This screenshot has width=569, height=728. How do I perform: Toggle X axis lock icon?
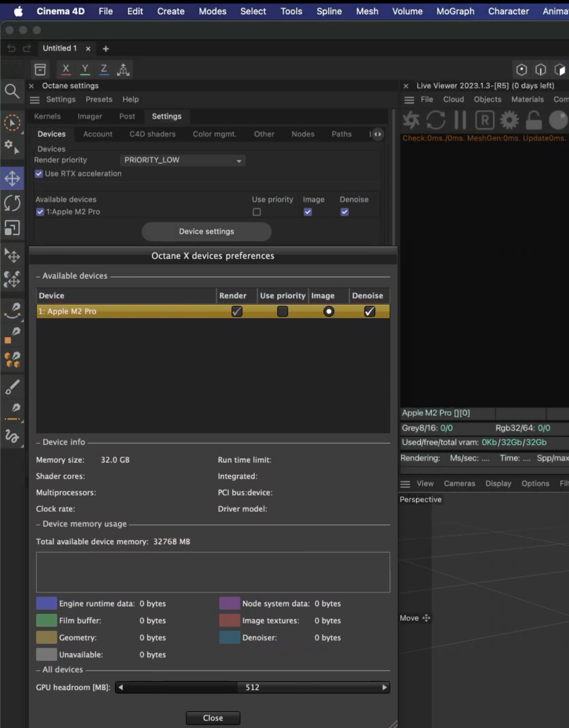pos(65,70)
